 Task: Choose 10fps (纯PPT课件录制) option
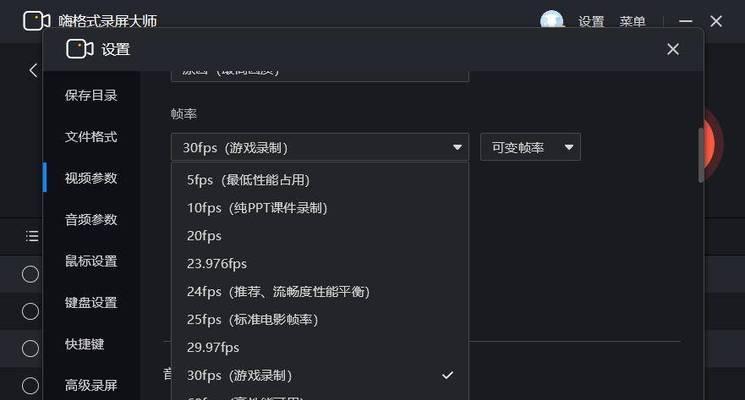[320, 208]
